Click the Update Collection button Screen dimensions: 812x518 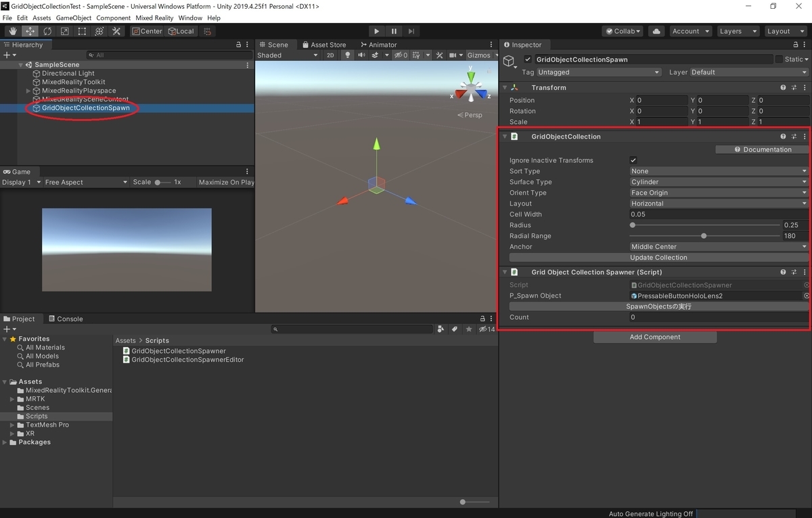click(x=658, y=258)
